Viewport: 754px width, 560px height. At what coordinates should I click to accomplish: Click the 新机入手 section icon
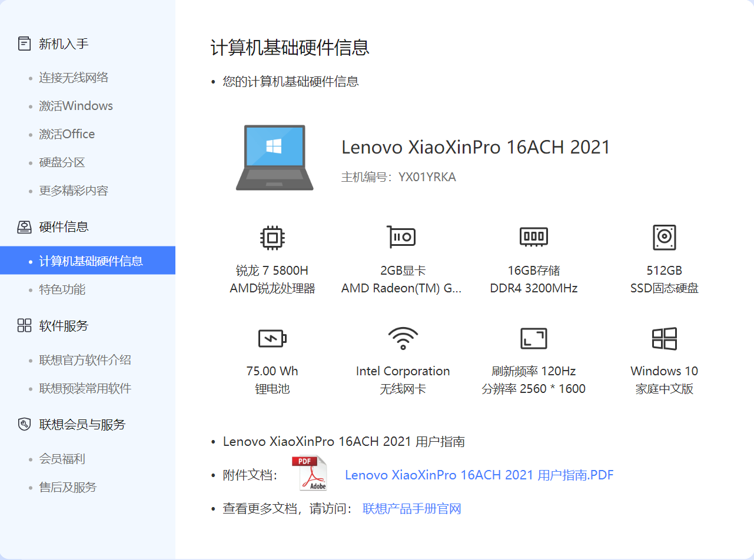pyautogui.click(x=24, y=44)
